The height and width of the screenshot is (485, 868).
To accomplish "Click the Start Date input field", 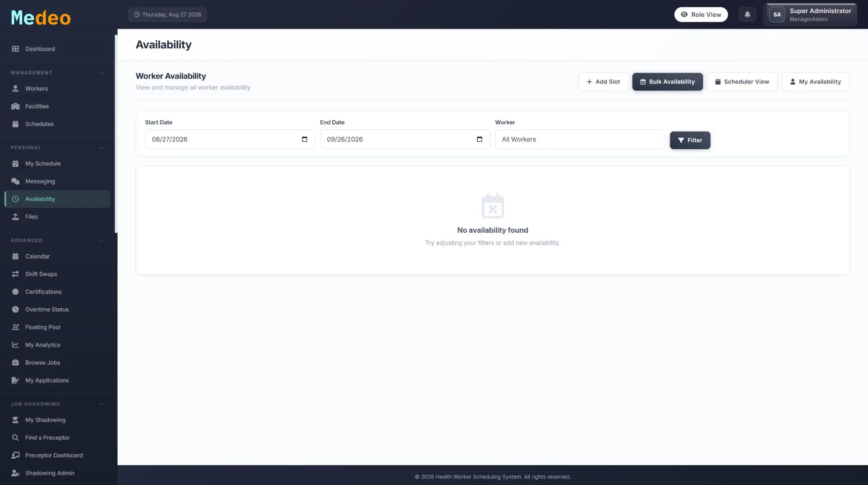I will 230,139.
